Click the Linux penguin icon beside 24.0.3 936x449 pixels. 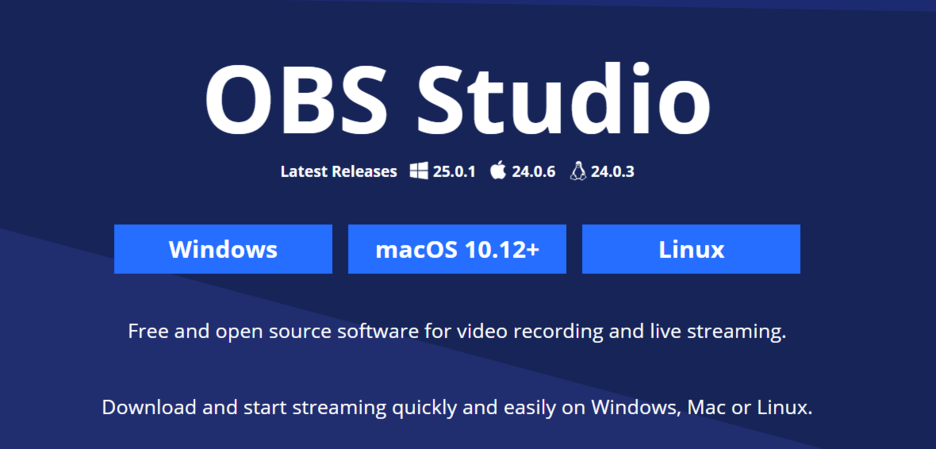point(578,171)
